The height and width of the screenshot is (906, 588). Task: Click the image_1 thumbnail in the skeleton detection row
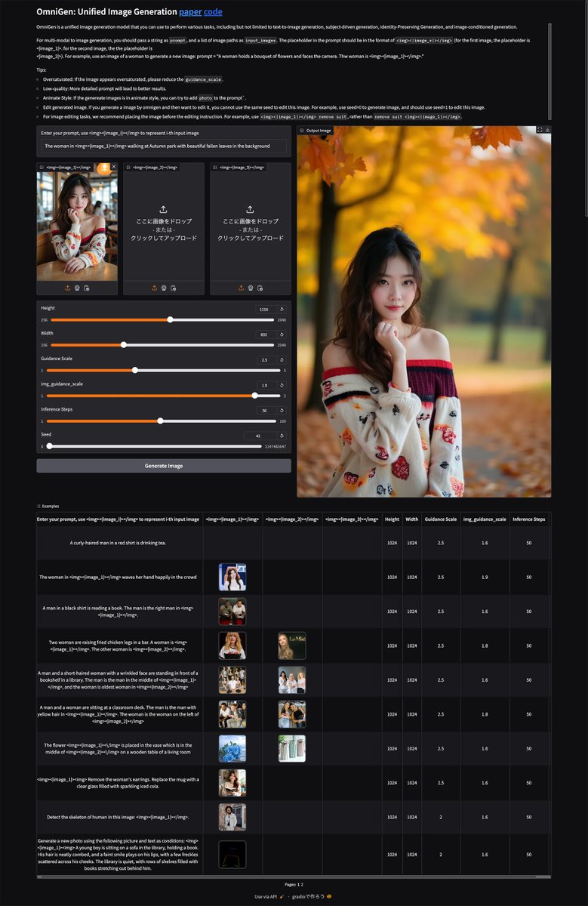(232, 817)
